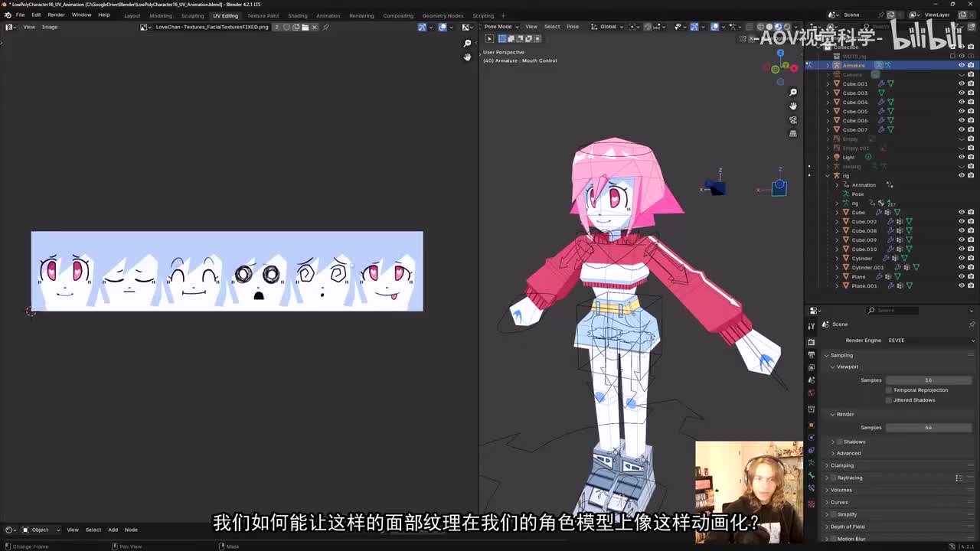Open the File menu
Screen dimensions: 980x551
(x=20, y=15)
